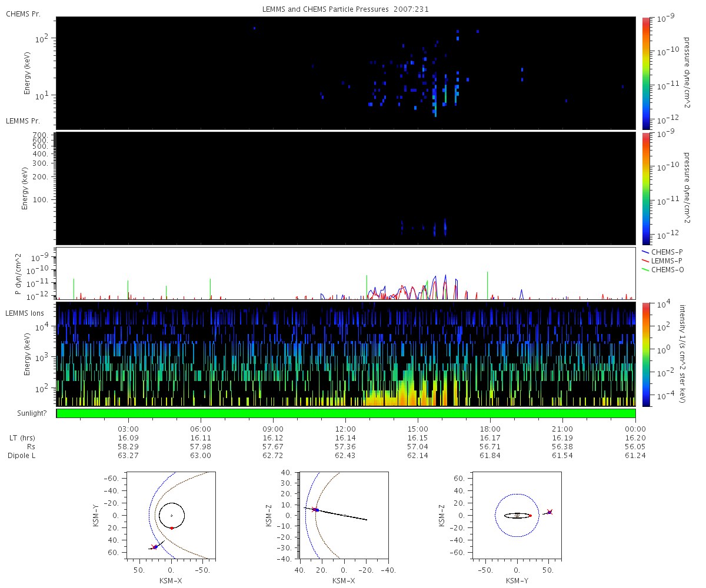Click the LEMMS pressure color bar
Viewport: 706px width, 588px height.
pyautogui.click(x=645, y=188)
